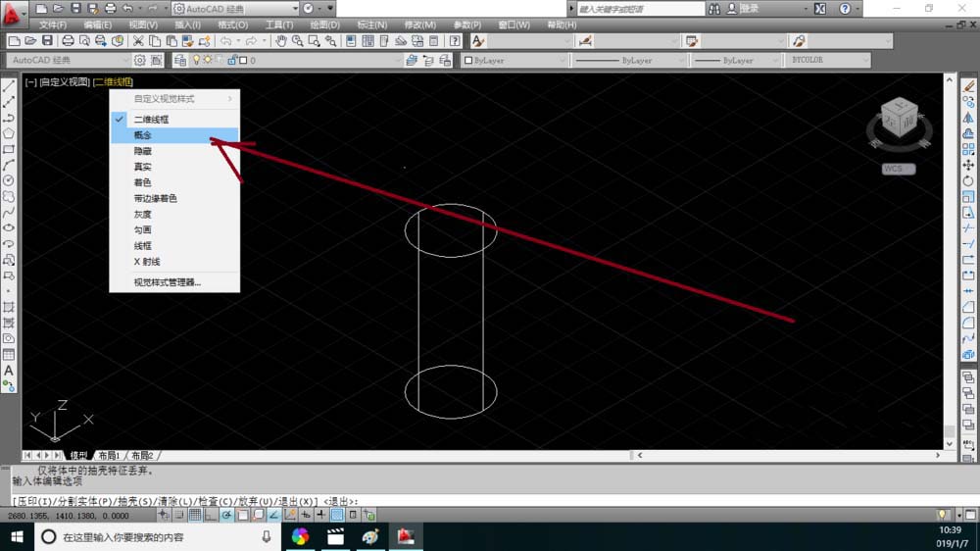Image resolution: width=980 pixels, height=551 pixels.
Task: Select the Rectangle draw tool
Action: pyautogui.click(x=9, y=149)
